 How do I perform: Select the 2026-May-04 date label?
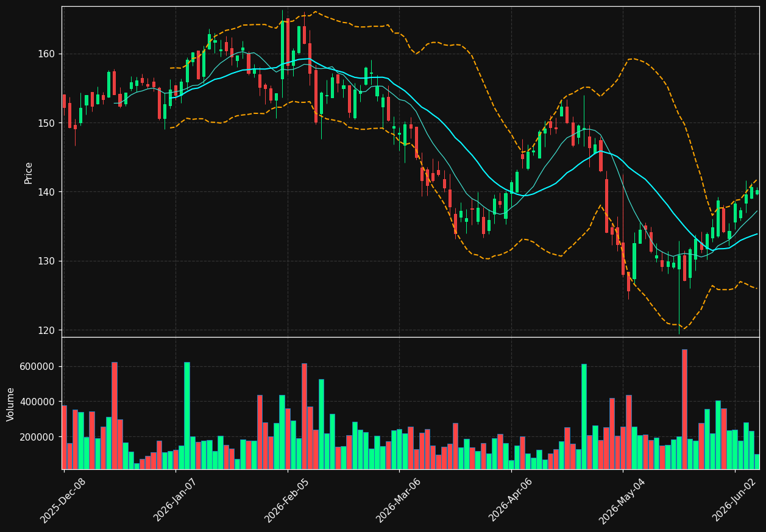(622, 501)
